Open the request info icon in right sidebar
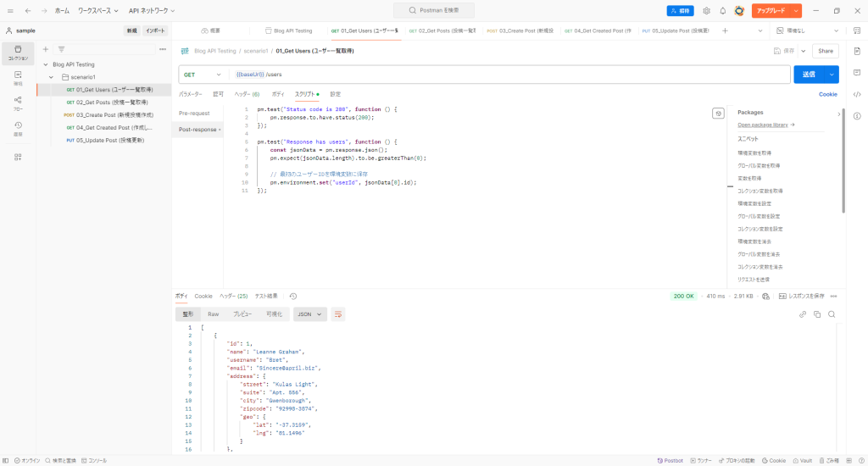 point(857,116)
